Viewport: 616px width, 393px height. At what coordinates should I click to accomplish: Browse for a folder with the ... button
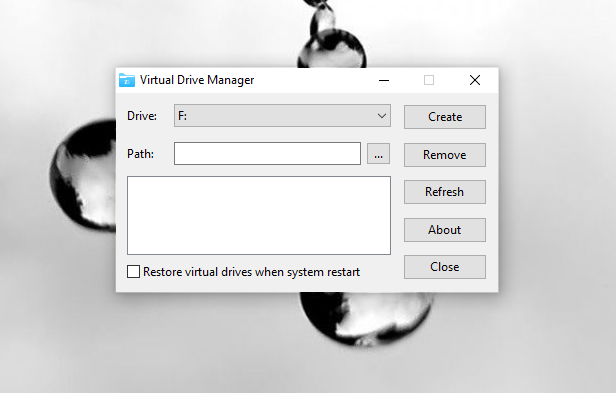[378, 154]
